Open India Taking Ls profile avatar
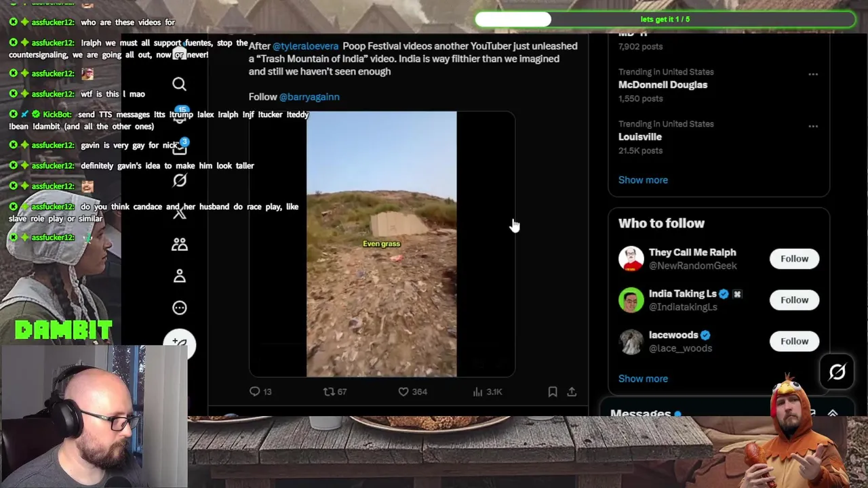The width and height of the screenshot is (868, 488). pyautogui.click(x=631, y=300)
